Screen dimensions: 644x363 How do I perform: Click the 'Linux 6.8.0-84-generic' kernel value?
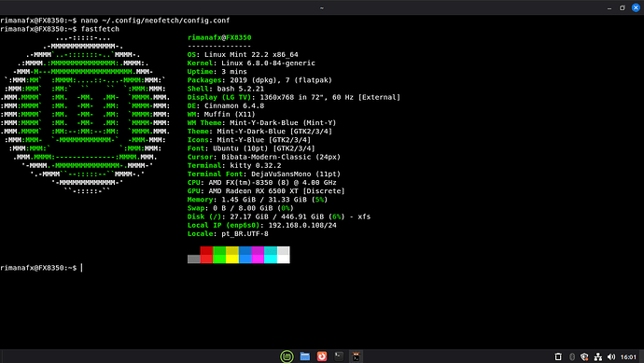[268, 63]
